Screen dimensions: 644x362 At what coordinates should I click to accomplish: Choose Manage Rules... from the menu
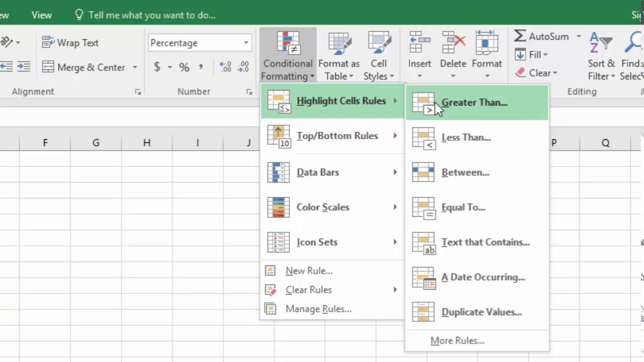tap(333, 309)
